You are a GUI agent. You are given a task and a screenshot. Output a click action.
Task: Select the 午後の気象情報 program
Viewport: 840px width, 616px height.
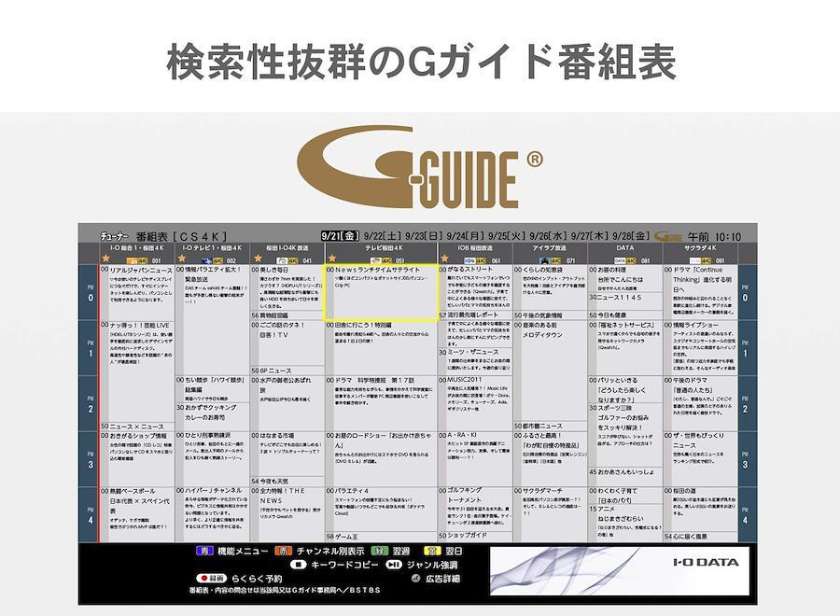pyautogui.click(x=550, y=315)
